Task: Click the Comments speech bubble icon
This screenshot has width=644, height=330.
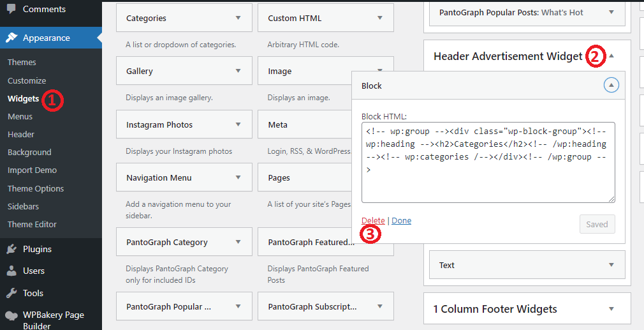Action: pyautogui.click(x=11, y=9)
